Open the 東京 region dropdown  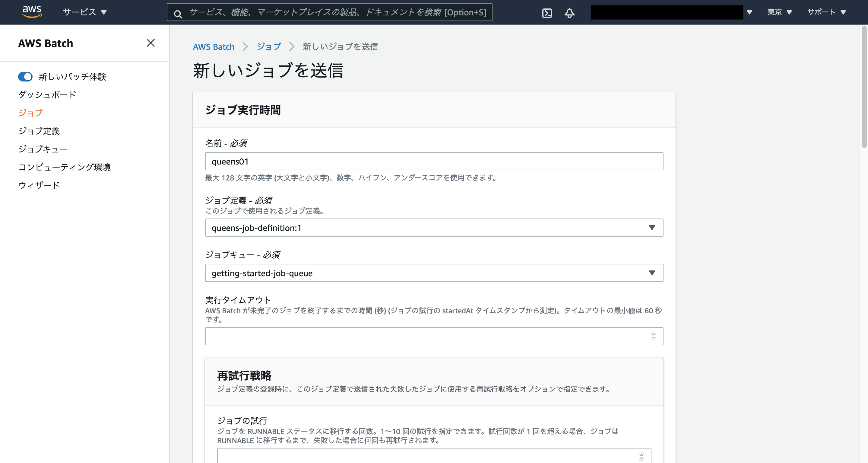[779, 12]
